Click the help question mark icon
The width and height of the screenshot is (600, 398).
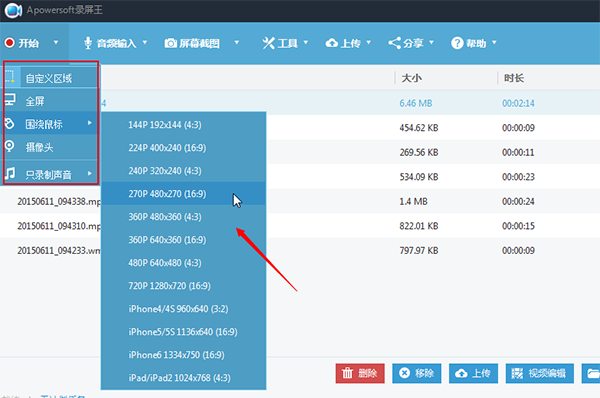click(x=457, y=43)
